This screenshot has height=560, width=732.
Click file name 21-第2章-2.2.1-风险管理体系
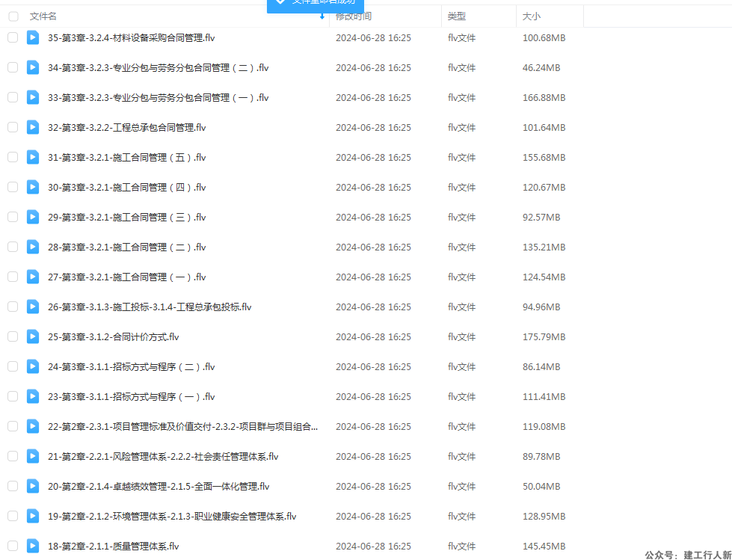click(x=163, y=456)
